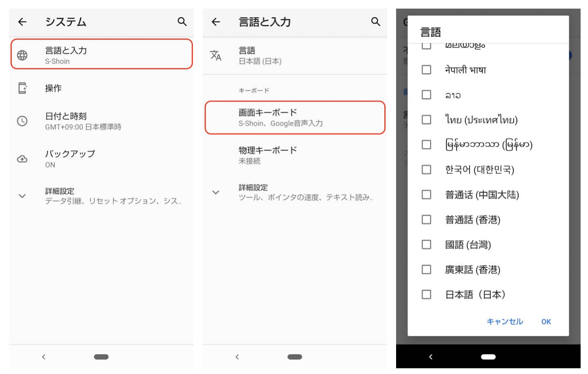The width and height of the screenshot is (588, 374).
Task: Check the Burmese (မြန်မာ) language checkbox
Action: tap(426, 145)
